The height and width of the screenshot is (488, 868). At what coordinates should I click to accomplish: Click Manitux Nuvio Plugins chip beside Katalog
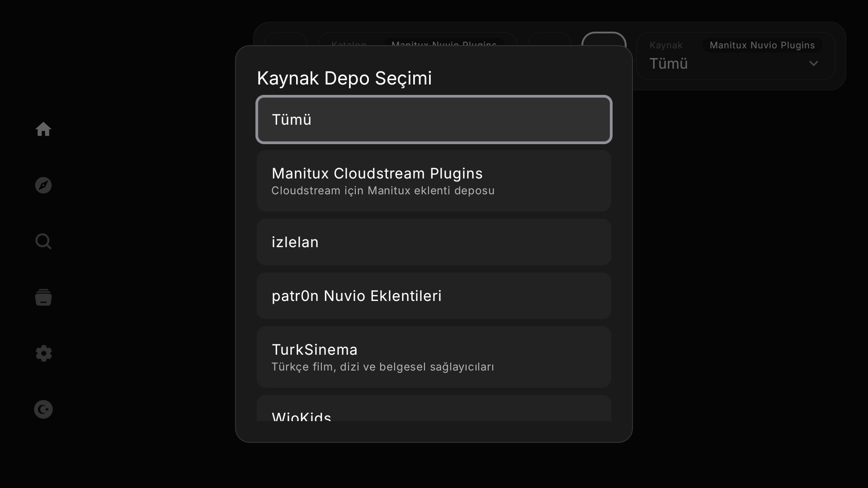(x=444, y=42)
